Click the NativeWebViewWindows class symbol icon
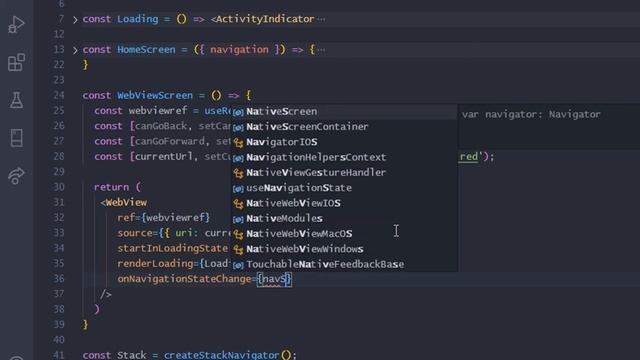This screenshot has width=640, height=360. (x=238, y=249)
